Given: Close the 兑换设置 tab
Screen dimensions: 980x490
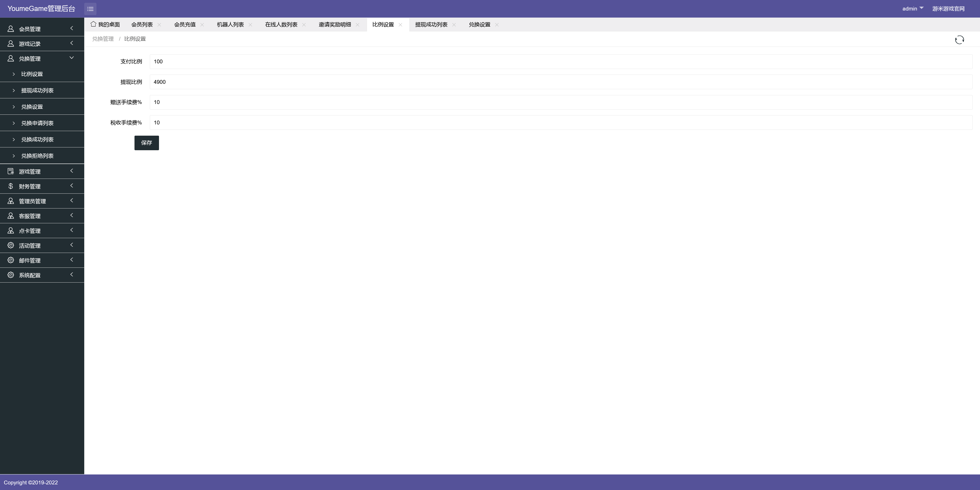Looking at the screenshot, I should 497,25.
